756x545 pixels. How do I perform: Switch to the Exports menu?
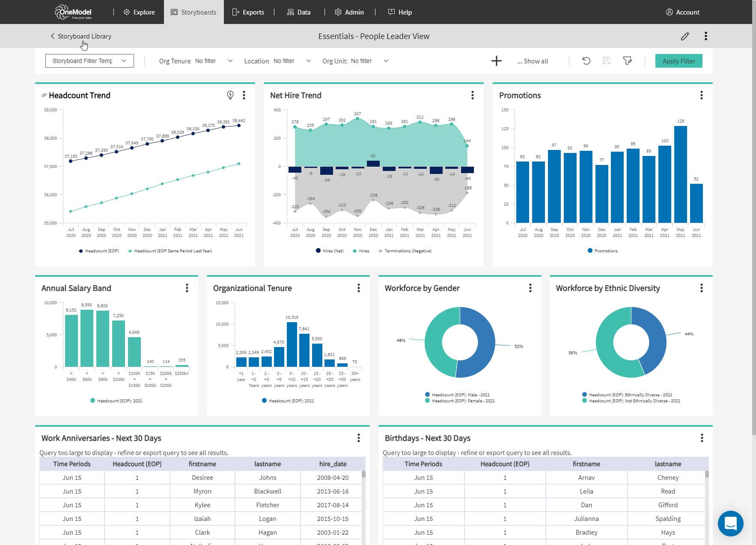(248, 12)
